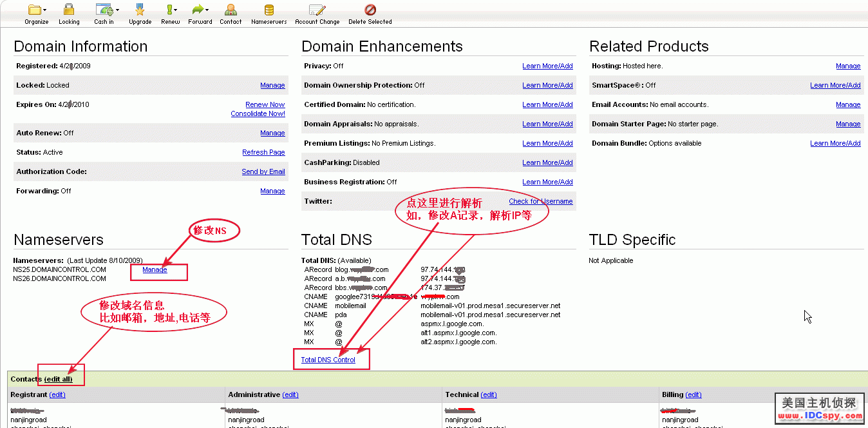The height and width of the screenshot is (428, 868).
Task: Select the Cash in toolbar icon
Action: pos(104,10)
